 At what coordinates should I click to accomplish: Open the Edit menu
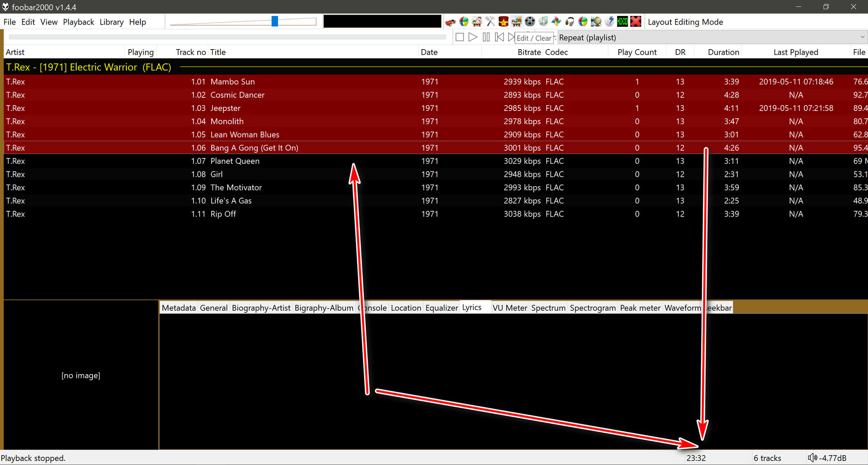(x=28, y=22)
